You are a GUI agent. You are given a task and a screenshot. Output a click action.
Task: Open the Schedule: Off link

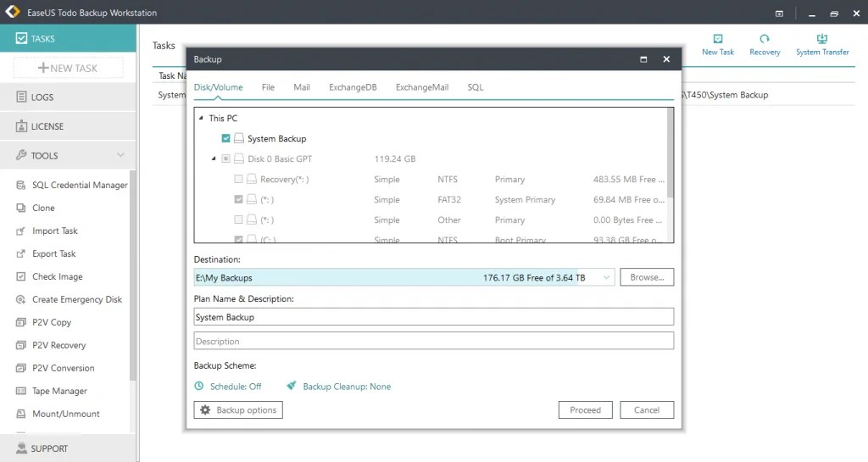236,387
